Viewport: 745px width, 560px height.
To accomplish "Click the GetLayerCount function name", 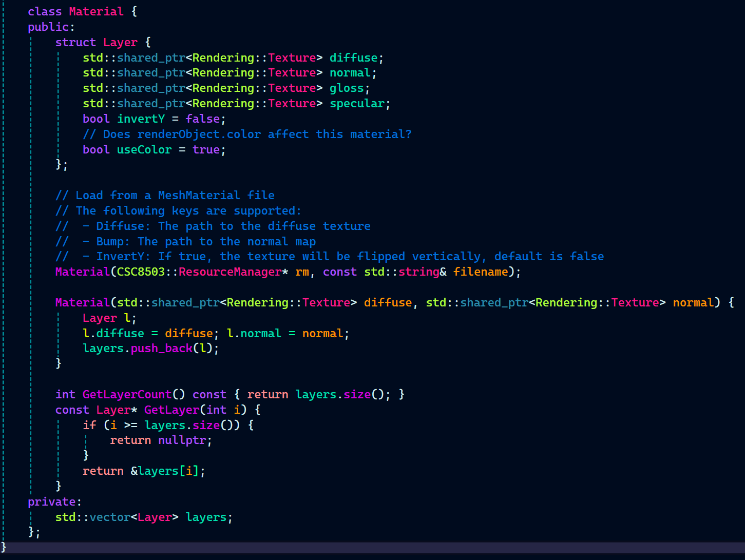I will coord(127,395).
